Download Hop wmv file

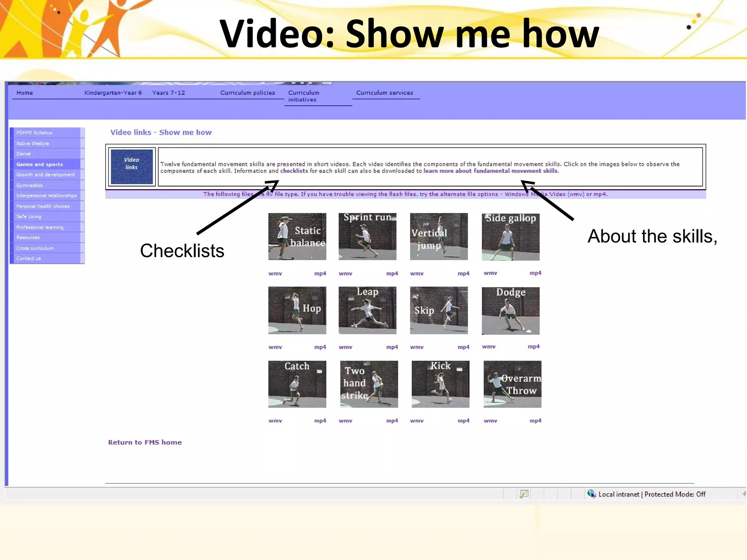point(275,347)
